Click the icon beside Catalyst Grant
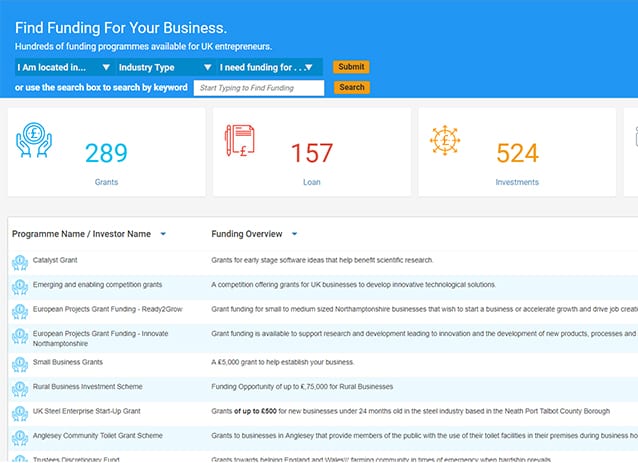The height and width of the screenshot is (463, 638). [19, 261]
